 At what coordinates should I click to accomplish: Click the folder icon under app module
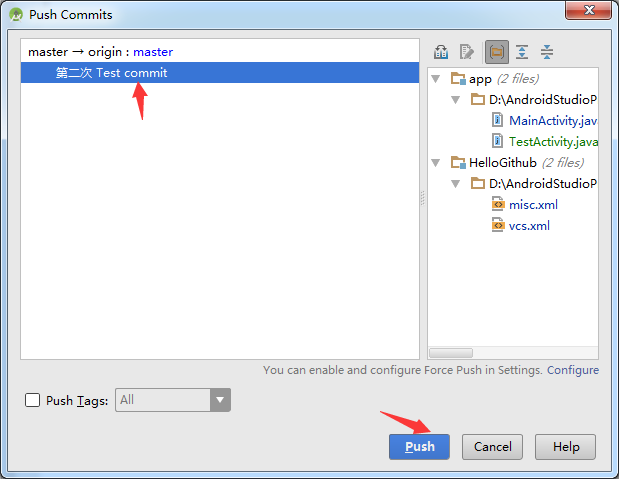[x=478, y=100]
